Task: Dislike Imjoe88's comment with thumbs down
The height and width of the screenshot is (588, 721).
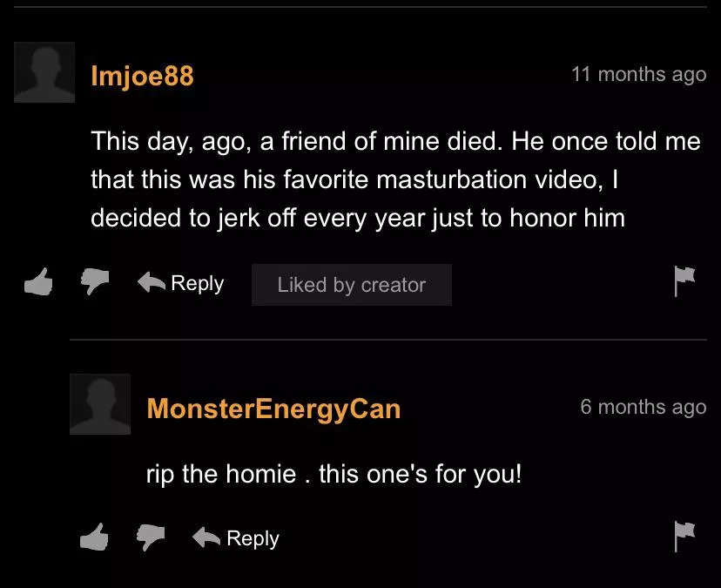Action: tap(95, 281)
